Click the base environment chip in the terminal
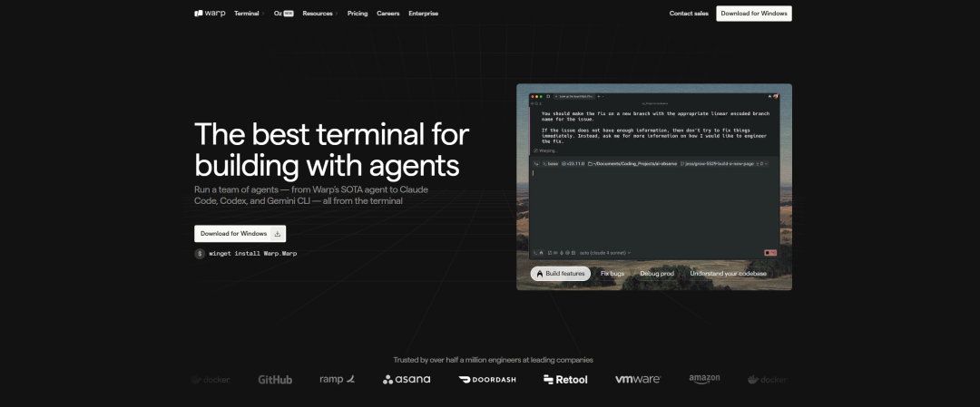Image resolution: width=980 pixels, height=407 pixels. (x=550, y=163)
